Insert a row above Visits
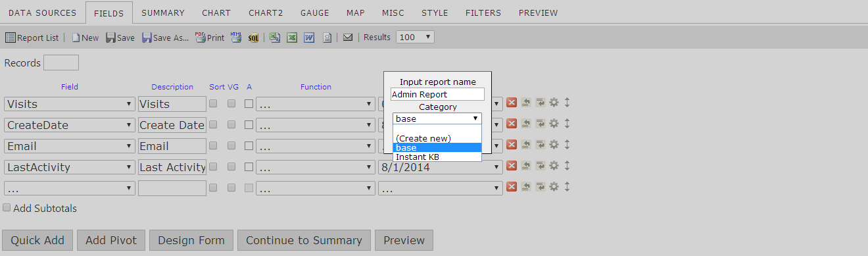The height and width of the screenshot is (256, 868). pyautogui.click(x=526, y=103)
